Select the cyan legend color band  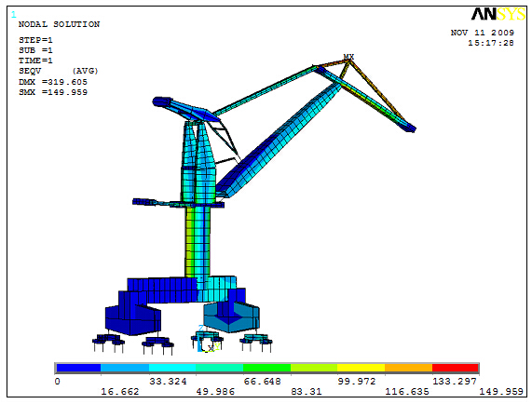click(x=172, y=368)
